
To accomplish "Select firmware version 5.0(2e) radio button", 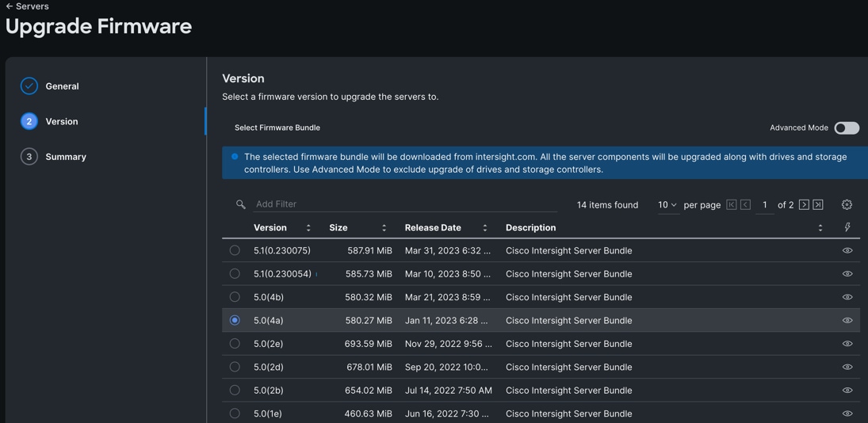I will (235, 343).
